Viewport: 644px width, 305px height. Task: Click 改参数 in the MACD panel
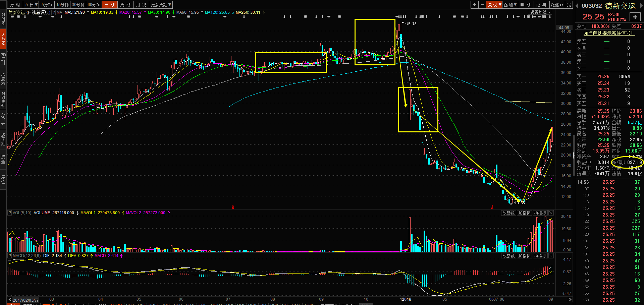(508, 256)
